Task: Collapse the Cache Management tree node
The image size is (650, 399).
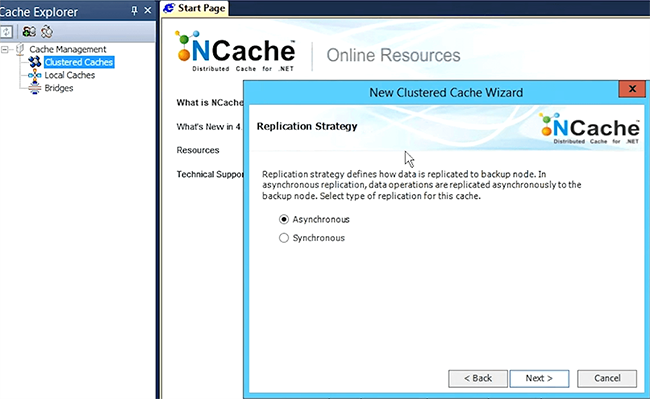Action: [x=5, y=50]
